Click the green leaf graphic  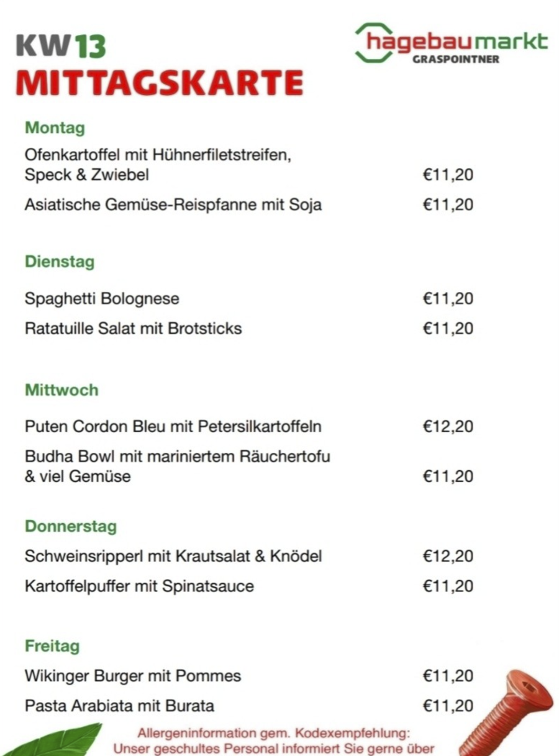[x=59, y=742]
